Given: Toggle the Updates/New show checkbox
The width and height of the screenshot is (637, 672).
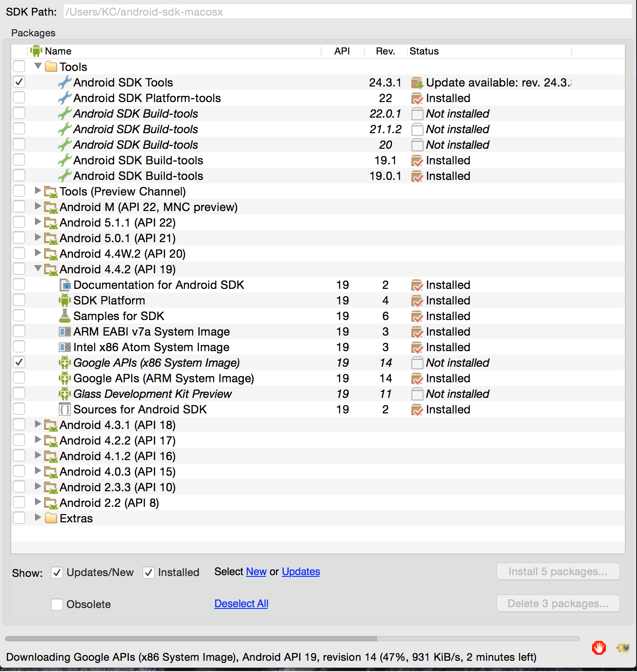Looking at the screenshot, I should (x=57, y=573).
